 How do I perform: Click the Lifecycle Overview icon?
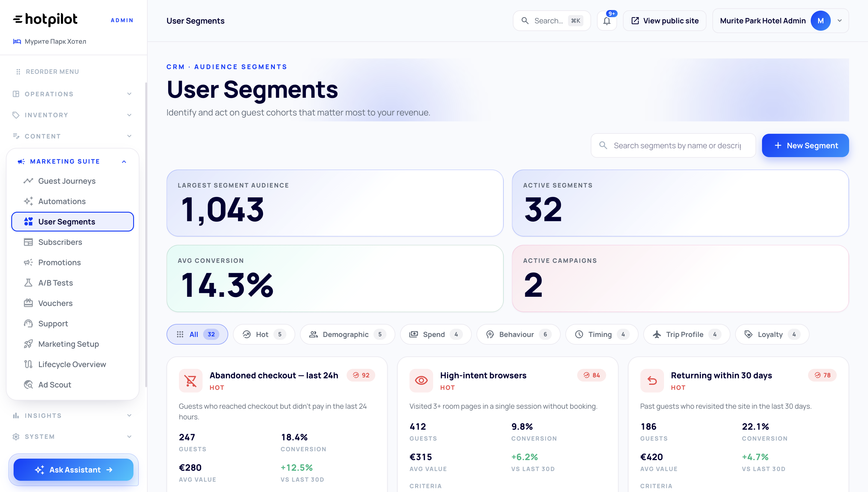coord(28,364)
